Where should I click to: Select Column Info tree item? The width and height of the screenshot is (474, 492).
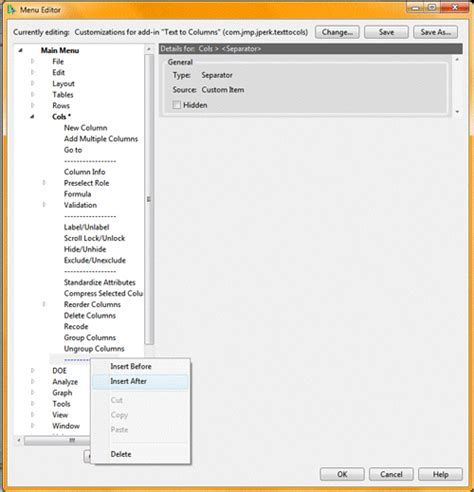coord(85,172)
